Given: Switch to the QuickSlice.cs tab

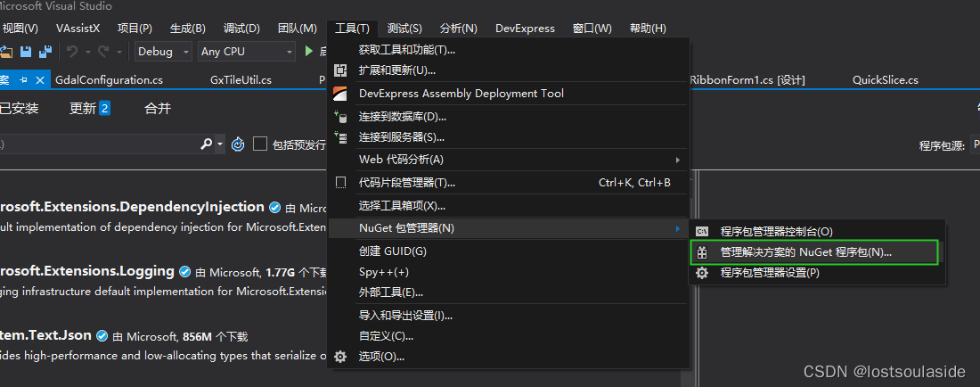Looking at the screenshot, I should [x=886, y=80].
